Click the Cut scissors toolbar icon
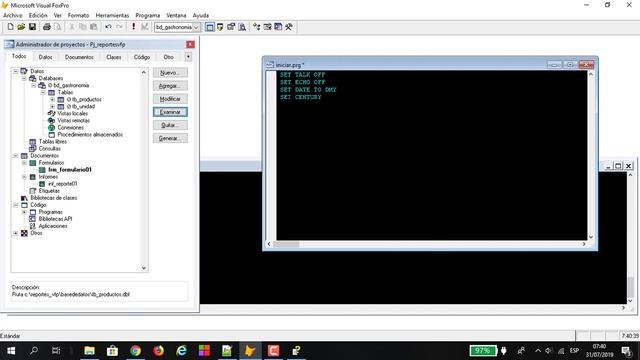The height and width of the screenshot is (360, 640). click(71, 27)
